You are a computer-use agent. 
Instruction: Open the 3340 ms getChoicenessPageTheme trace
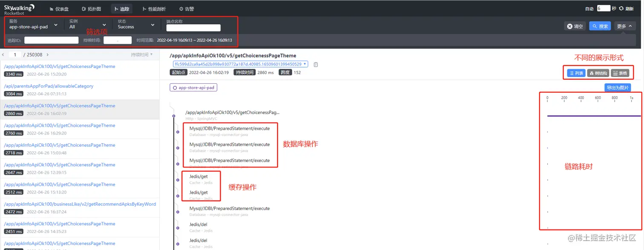pyautogui.click(x=80, y=70)
